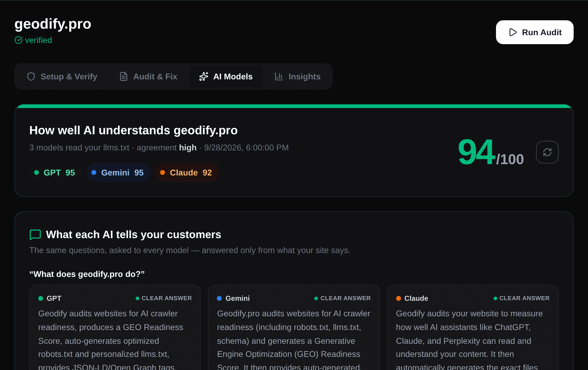The image size is (588, 370).
Task: Click the GPT answer text starting 'Geodify audits websites'
Action: 111,340
